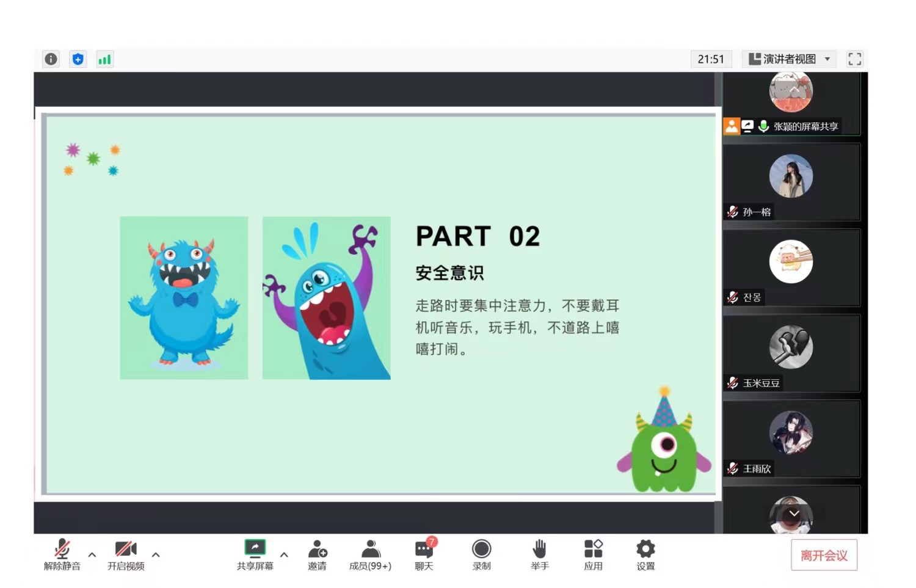Click the green one-eyed party-hat monster
This screenshot has width=916, height=588.
pyautogui.click(x=664, y=440)
